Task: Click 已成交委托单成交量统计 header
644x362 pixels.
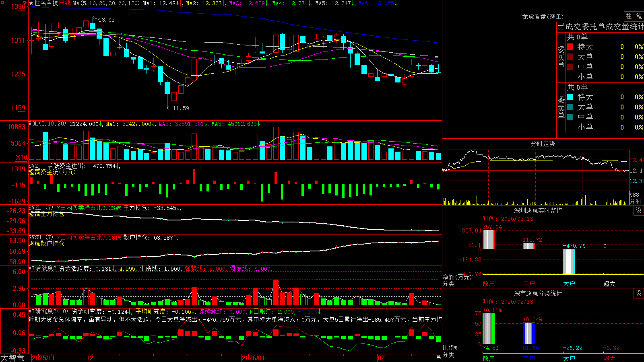Action: pos(601,27)
